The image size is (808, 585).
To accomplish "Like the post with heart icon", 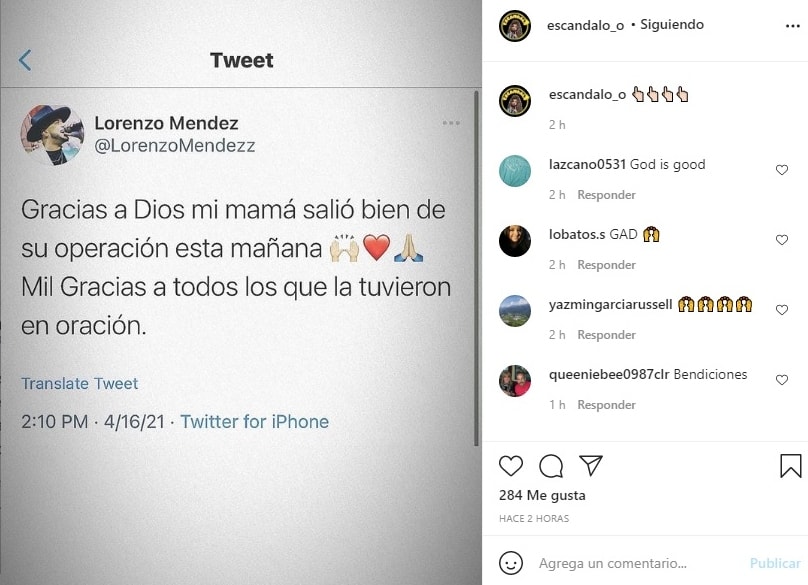I will pos(511,466).
